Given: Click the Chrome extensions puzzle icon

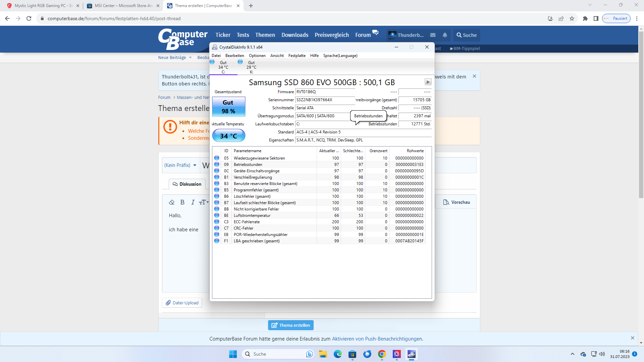Looking at the screenshot, I should tap(585, 18).
